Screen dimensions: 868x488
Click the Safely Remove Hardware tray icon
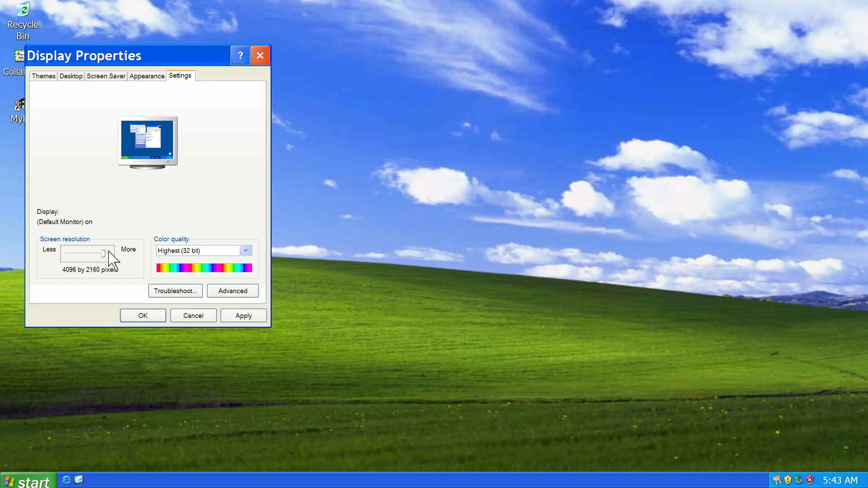click(x=799, y=480)
